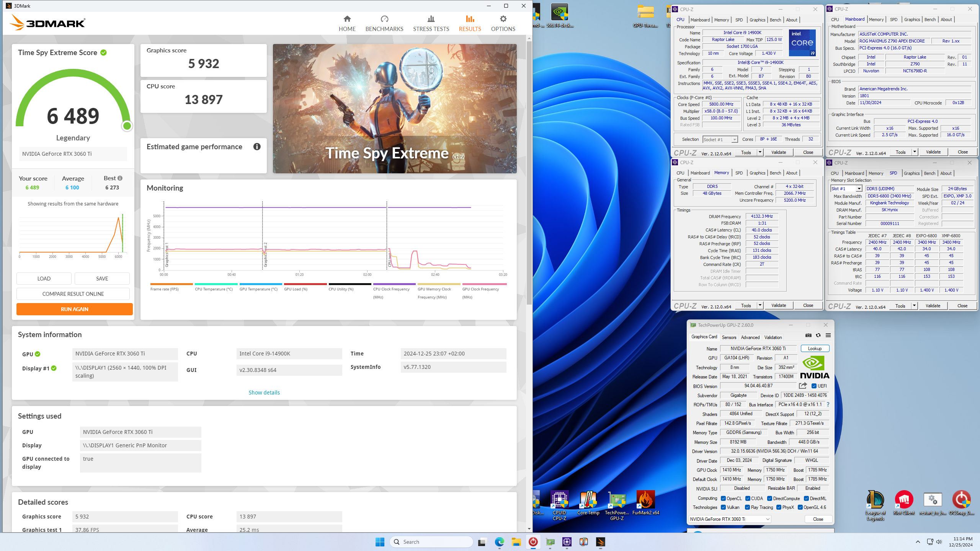Toggle the DirectML checkbox in GPU-Z
This screenshot has width=980, height=551.
[x=806, y=498]
